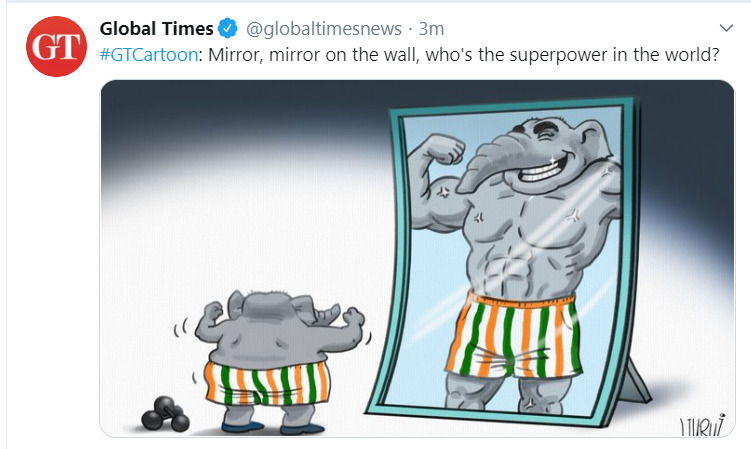Screen dimensions: 751x449
Task: Click the small elephant flexing its arms
Action: point(280,359)
